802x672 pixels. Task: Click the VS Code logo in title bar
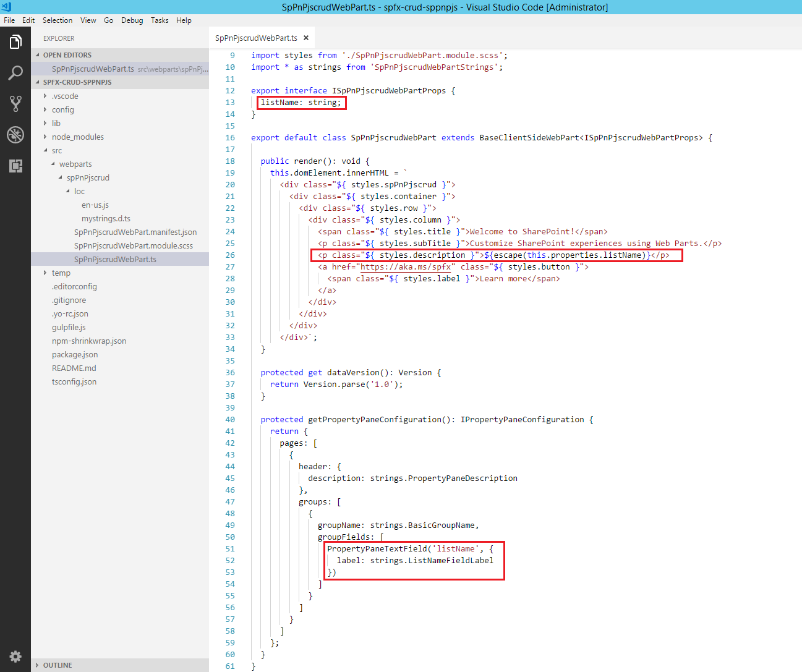7,7
